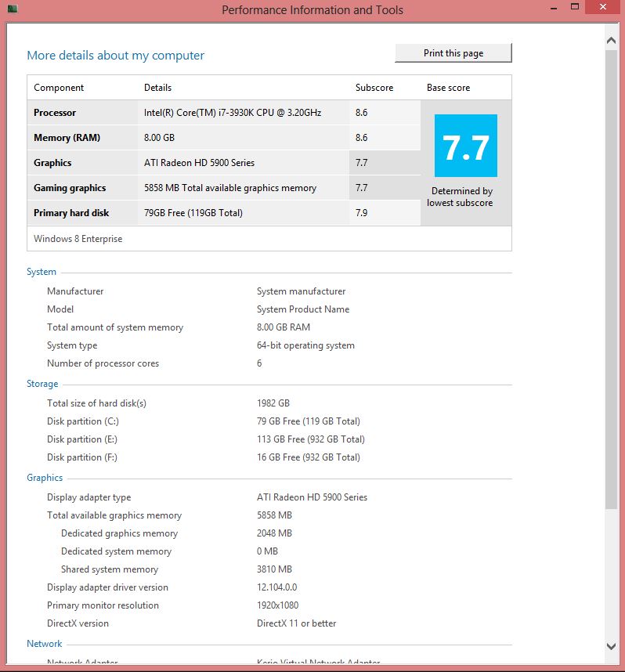
Task: Click the System section heading
Action: (42, 272)
